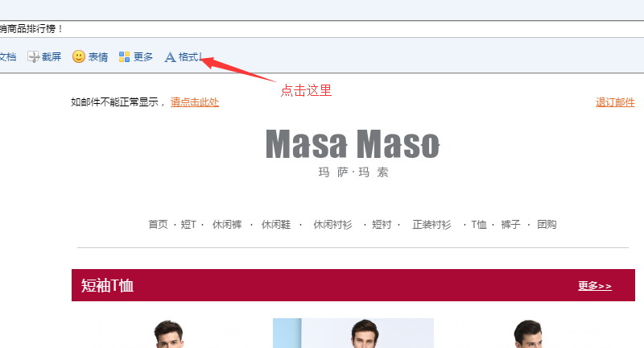Open the 更多 more options label
The width and height of the screenshot is (644, 348).
click(x=143, y=56)
